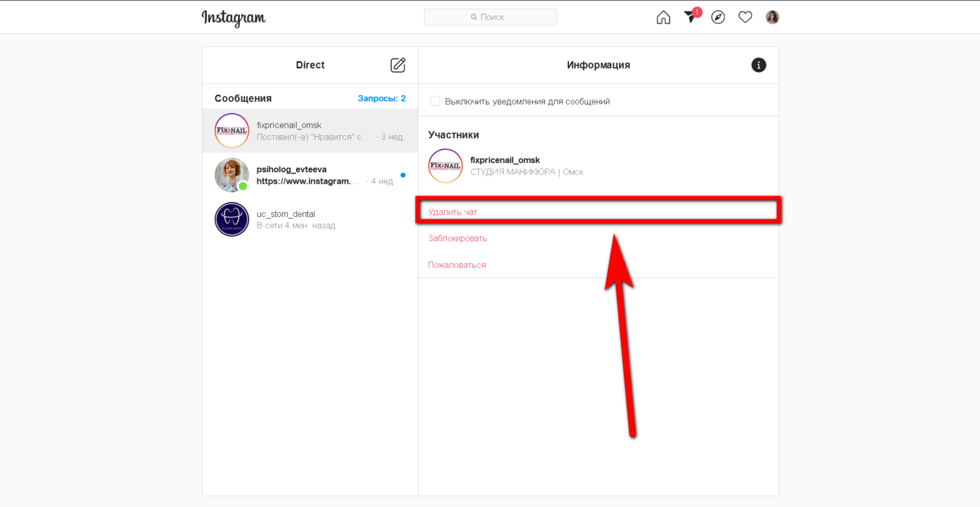
Task: Open Direct messages paper plane icon
Action: (x=690, y=17)
